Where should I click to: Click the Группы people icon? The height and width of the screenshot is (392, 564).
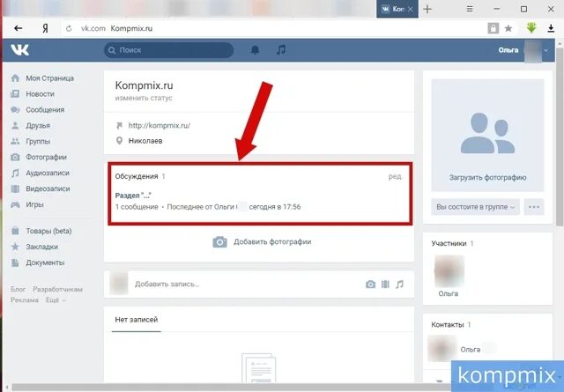[15, 141]
